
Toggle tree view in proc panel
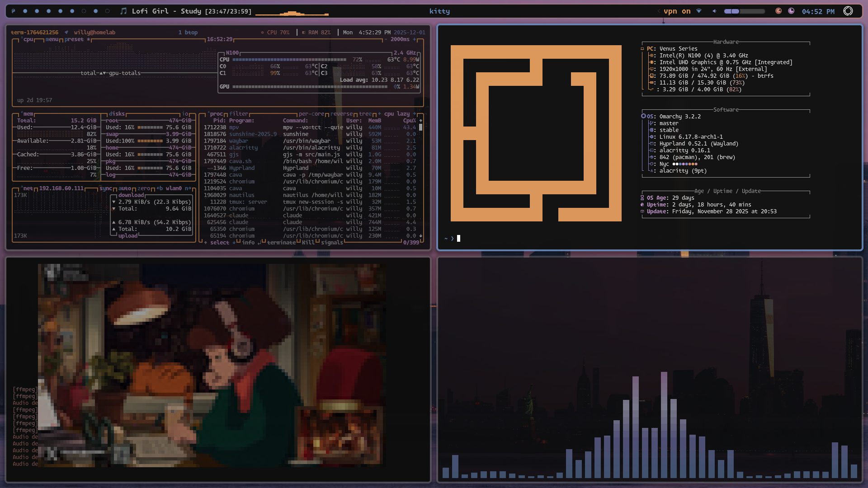pyautogui.click(x=365, y=114)
